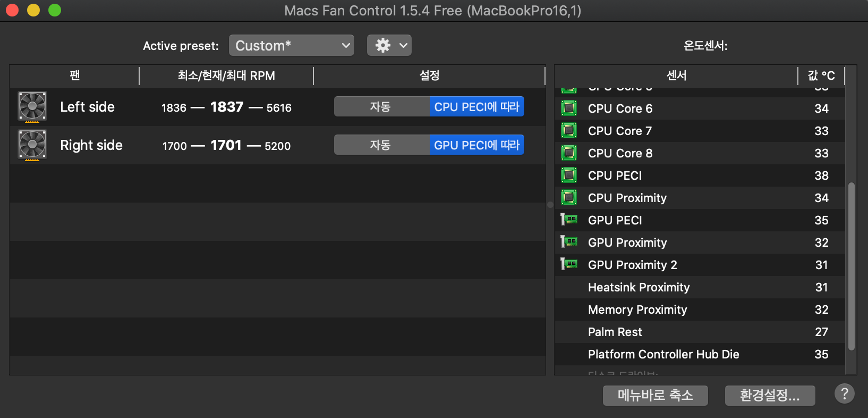Image resolution: width=868 pixels, height=418 pixels.
Task: Select the 'Right side' fan name
Action: pyautogui.click(x=91, y=145)
